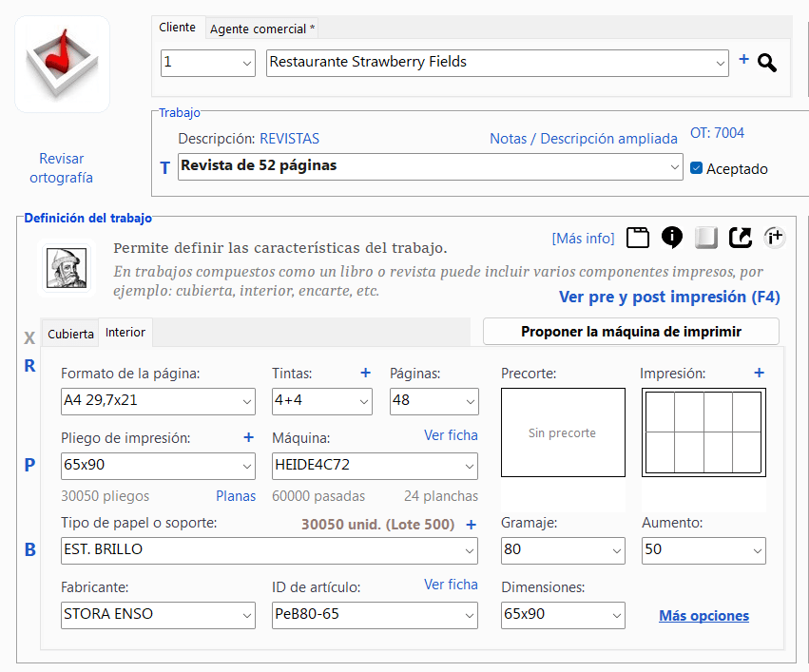Open the window panel icon beside Más info
The image size is (809, 672).
coord(638,237)
